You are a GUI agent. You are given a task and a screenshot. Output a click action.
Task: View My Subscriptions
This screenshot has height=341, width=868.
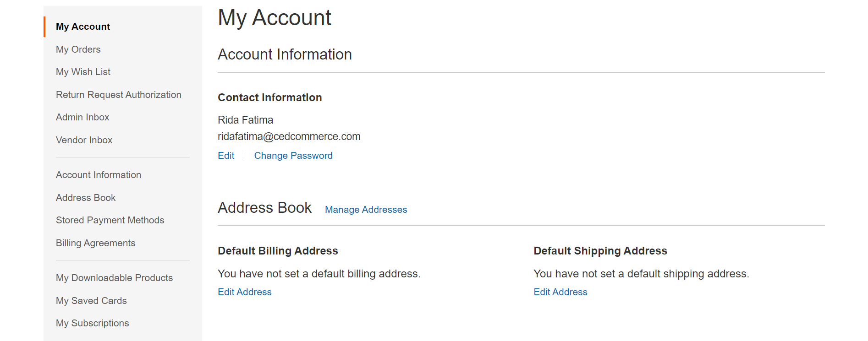(x=92, y=323)
